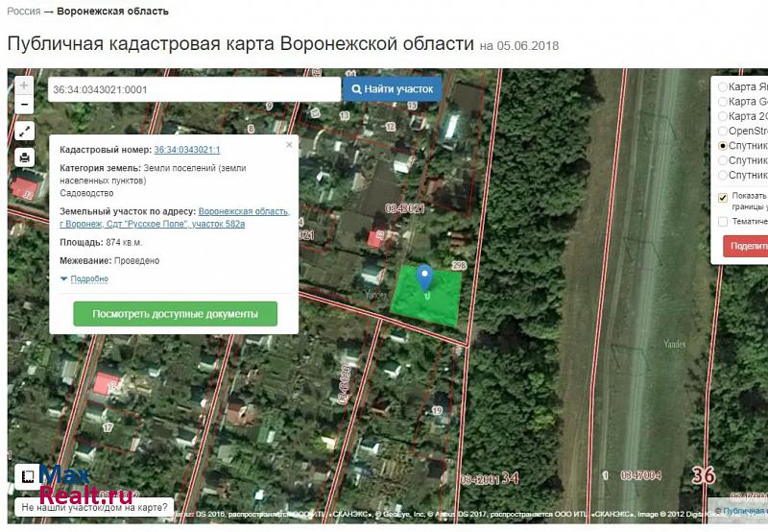Open cadastral number link 36:34:0343021:1

[187, 150]
